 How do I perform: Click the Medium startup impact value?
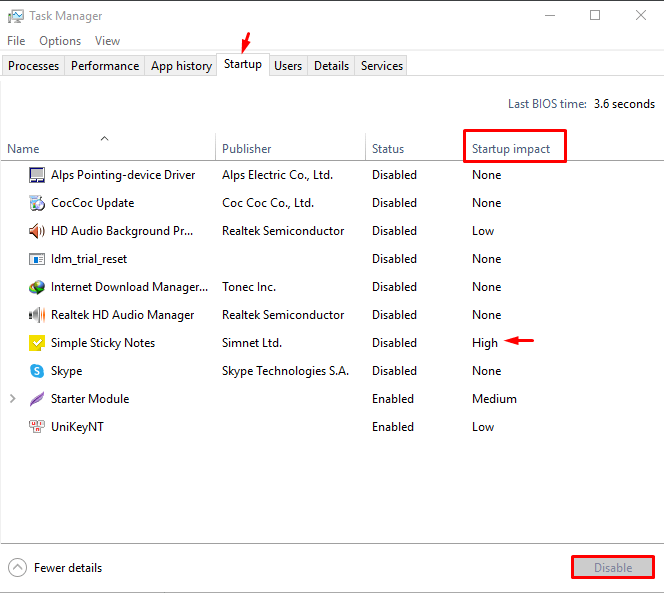[x=494, y=399]
